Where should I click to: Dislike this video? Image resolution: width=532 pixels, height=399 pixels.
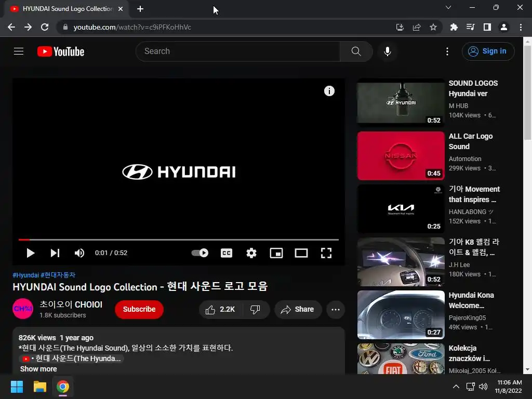255,310
